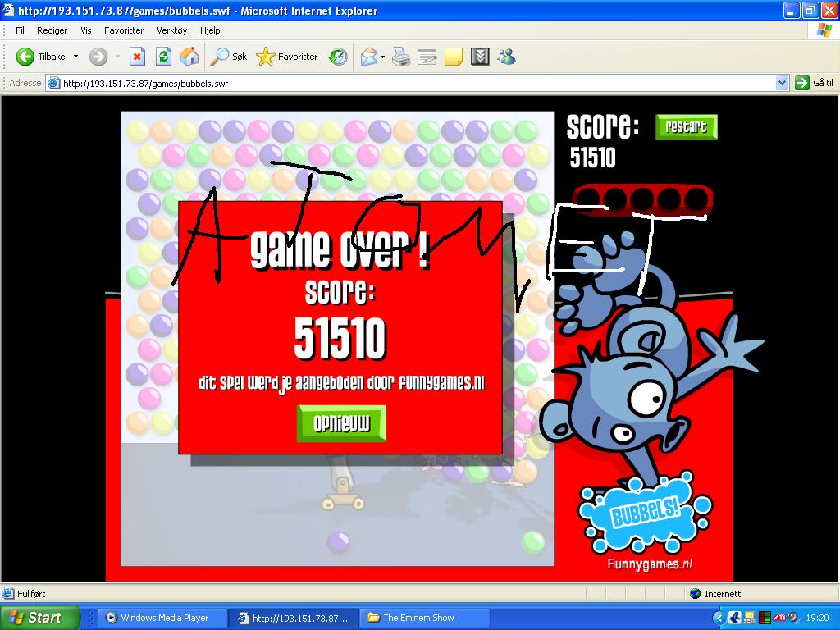
Task: Click the green restart button
Action: (x=686, y=127)
